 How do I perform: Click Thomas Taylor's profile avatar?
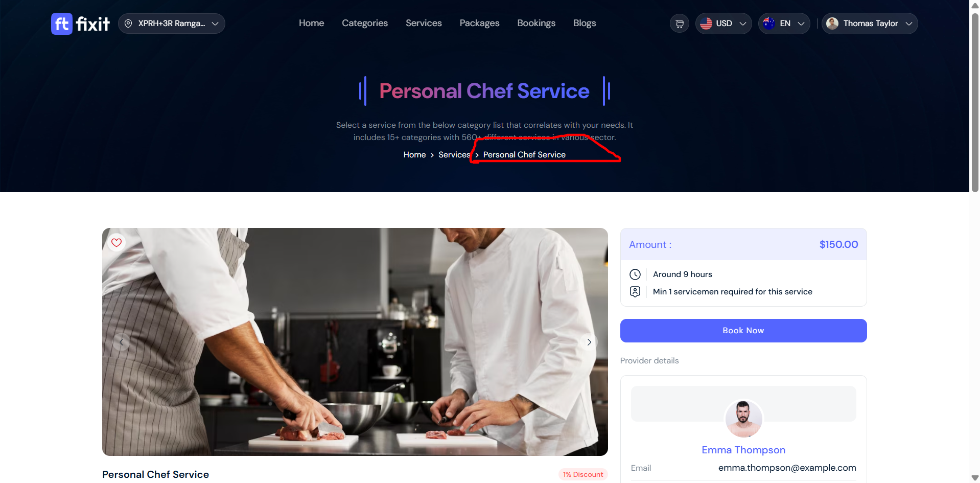point(832,24)
